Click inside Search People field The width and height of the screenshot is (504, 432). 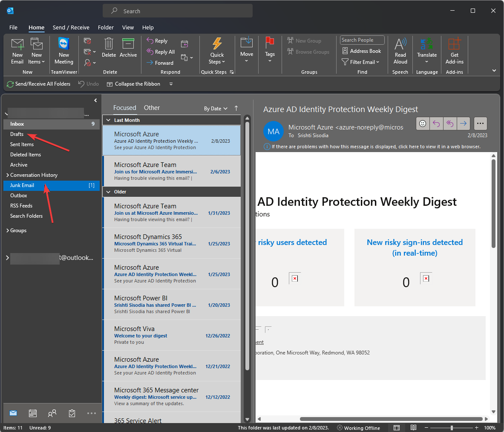pos(362,40)
